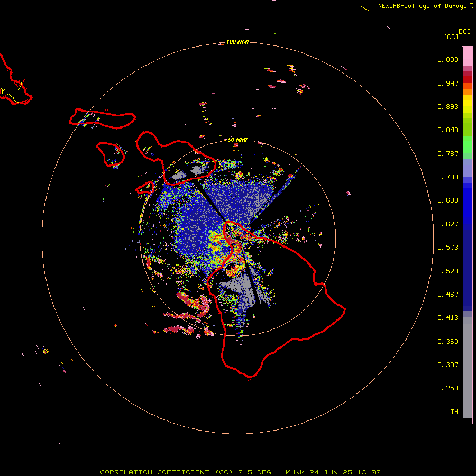Click the [CC] units label
The image size is (476, 476).
pos(451,36)
